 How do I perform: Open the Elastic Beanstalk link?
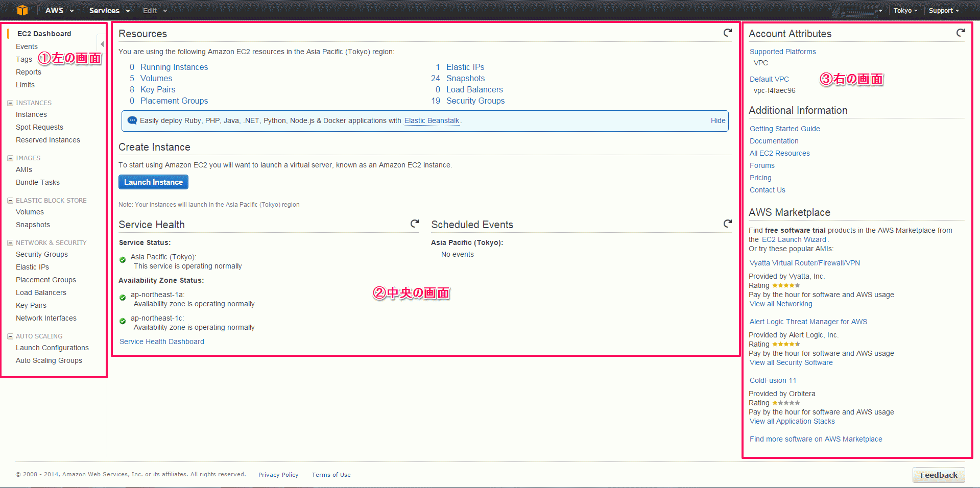tap(432, 120)
